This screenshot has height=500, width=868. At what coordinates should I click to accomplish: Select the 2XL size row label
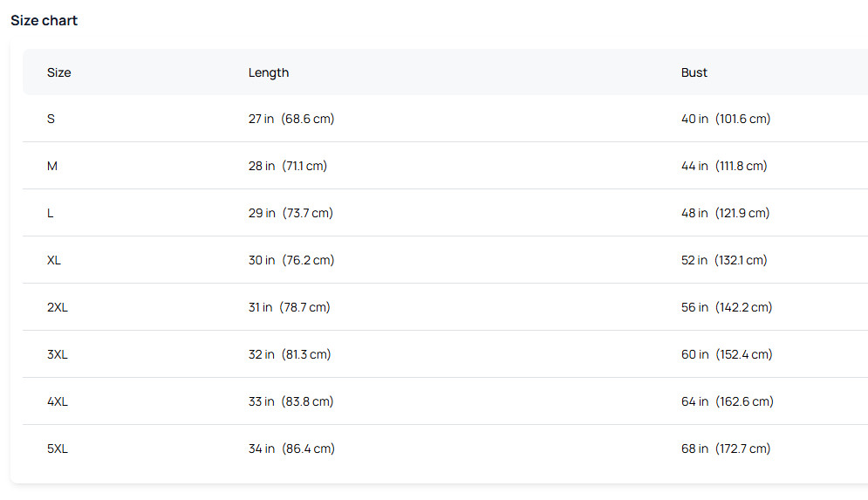[58, 307]
